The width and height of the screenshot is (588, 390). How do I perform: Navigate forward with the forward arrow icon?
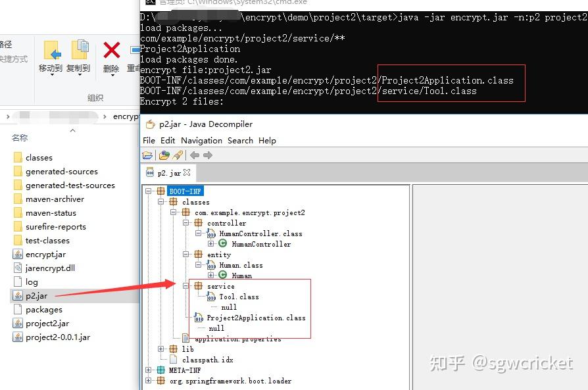(x=208, y=155)
